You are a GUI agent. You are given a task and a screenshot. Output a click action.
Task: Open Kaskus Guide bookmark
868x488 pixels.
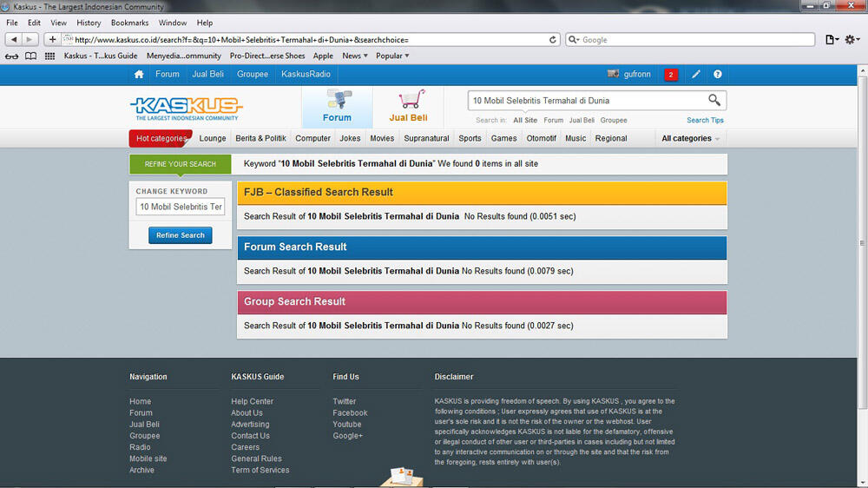coord(100,56)
